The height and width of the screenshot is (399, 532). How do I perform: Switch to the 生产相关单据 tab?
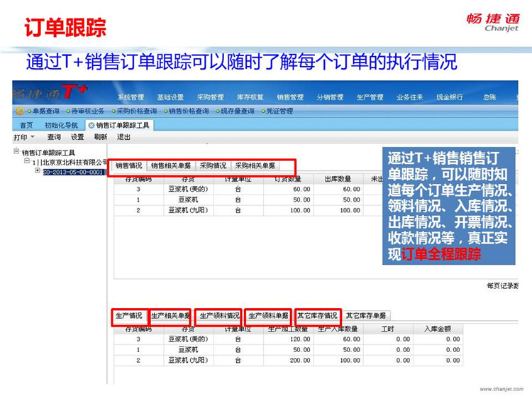point(170,316)
